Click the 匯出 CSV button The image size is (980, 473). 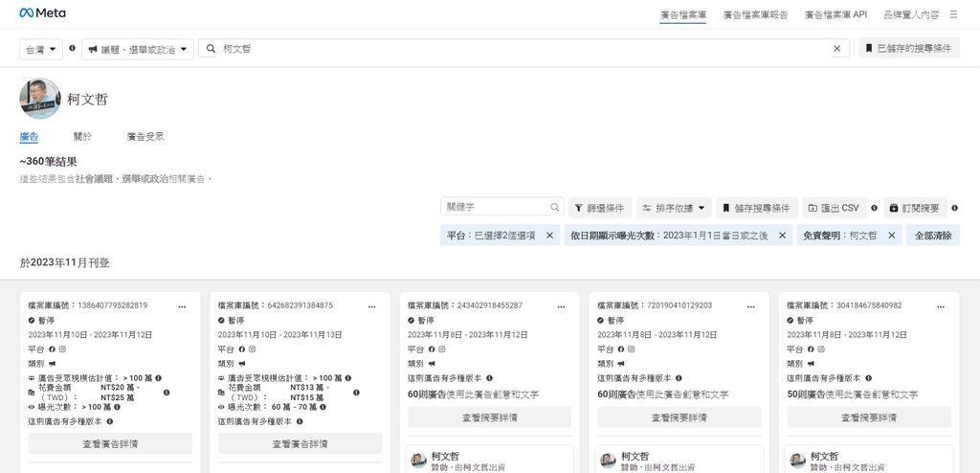835,208
